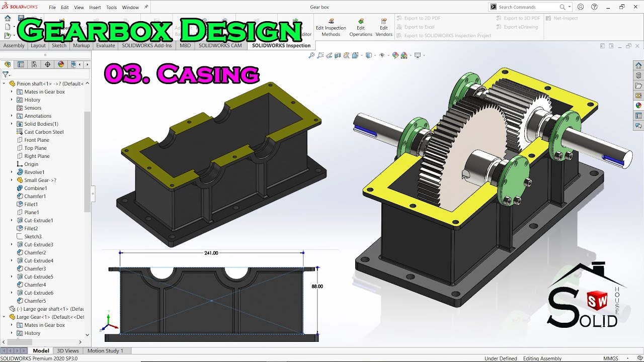
Task: Open View Palette task pane icon
Action: pyautogui.click(x=638, y=96)
